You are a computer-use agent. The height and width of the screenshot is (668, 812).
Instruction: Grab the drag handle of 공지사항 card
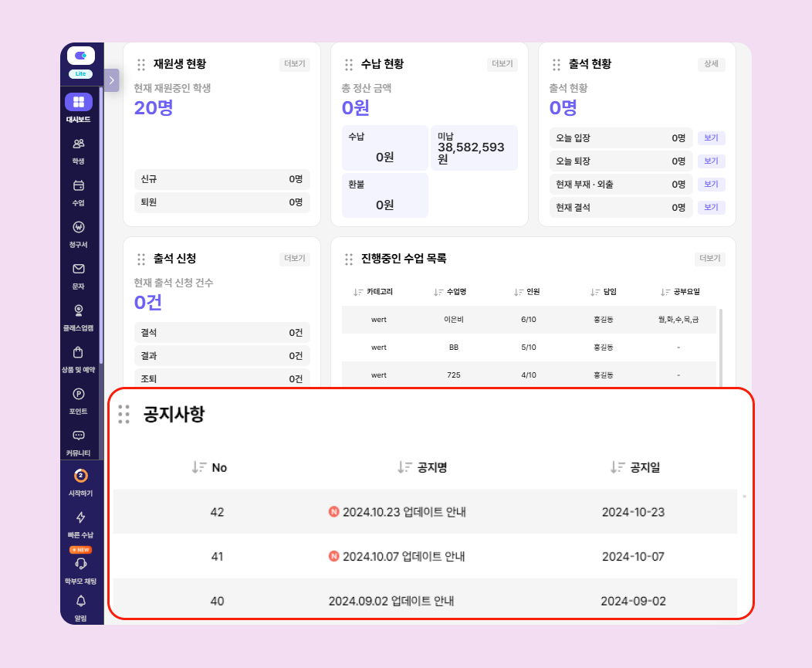pyautogui.click(x=123, y=414)
